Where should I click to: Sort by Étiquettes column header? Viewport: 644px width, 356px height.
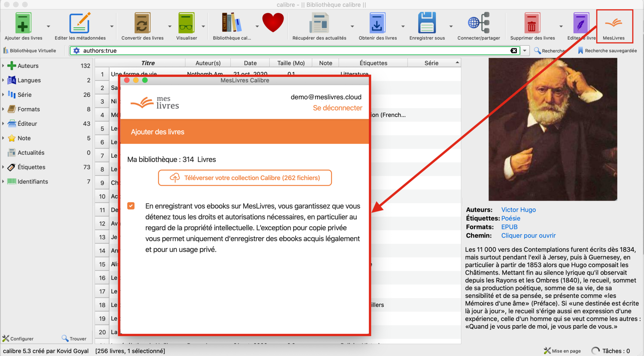373,63
